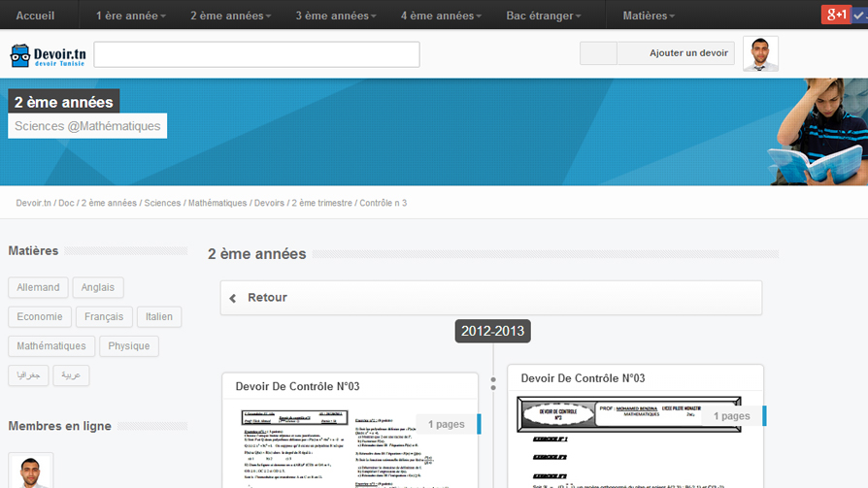Screen dimensions: 868x488
Task: Click the back arrow beside Retour
Action: (233, 298)
